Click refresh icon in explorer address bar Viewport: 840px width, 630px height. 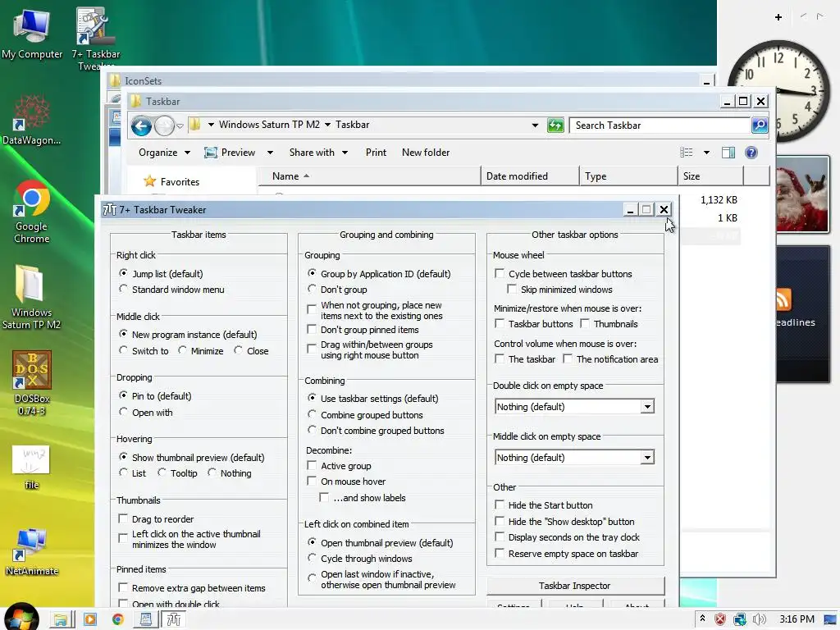coord(555,126)
